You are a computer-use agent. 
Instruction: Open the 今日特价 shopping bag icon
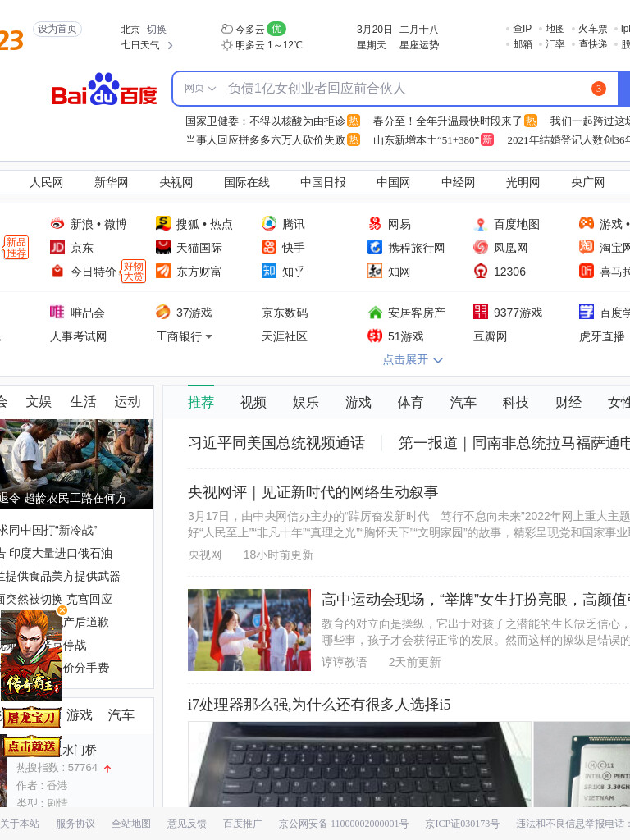pos(57,271)
